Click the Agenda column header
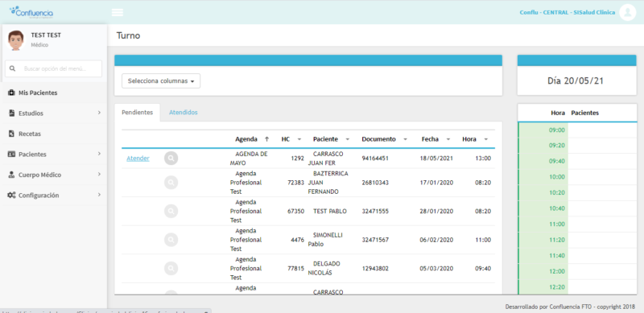Screen dimensions: 644x313 click(246, 139)
